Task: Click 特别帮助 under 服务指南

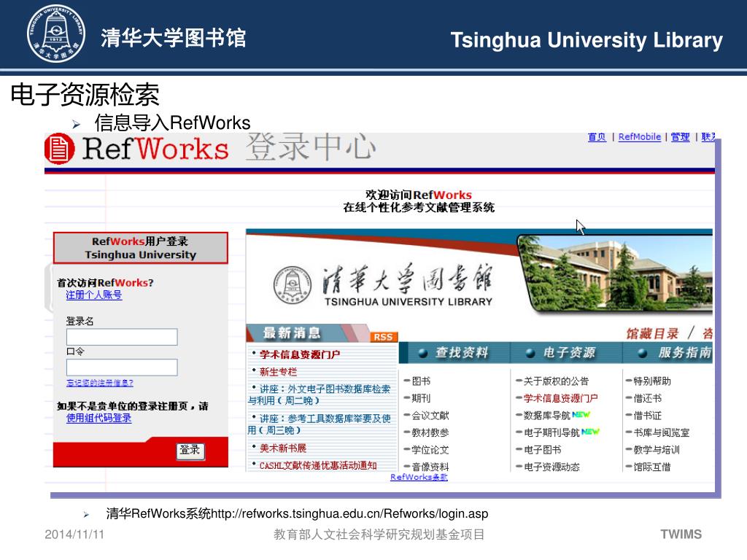Action: 652,381
